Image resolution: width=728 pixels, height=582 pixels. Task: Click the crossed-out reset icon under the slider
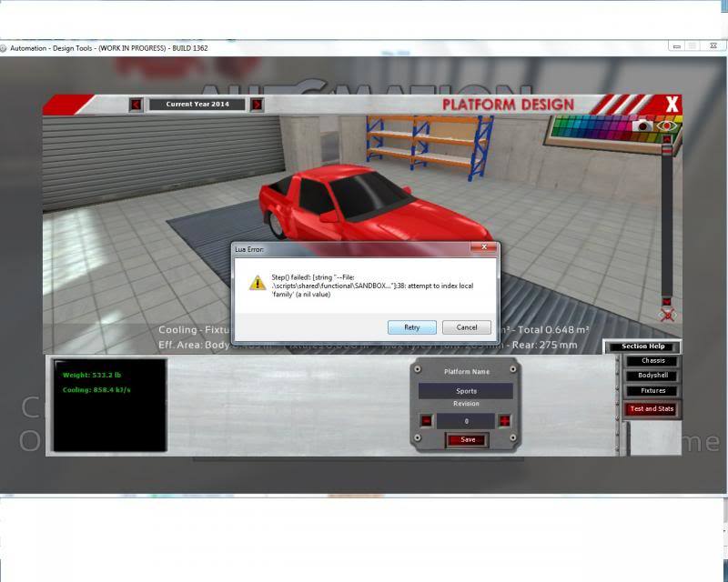(668, 315)
